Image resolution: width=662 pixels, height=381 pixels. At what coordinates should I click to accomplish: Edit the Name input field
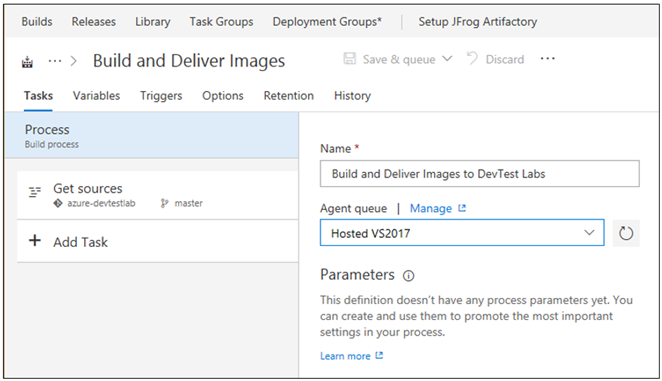[480, 174]
